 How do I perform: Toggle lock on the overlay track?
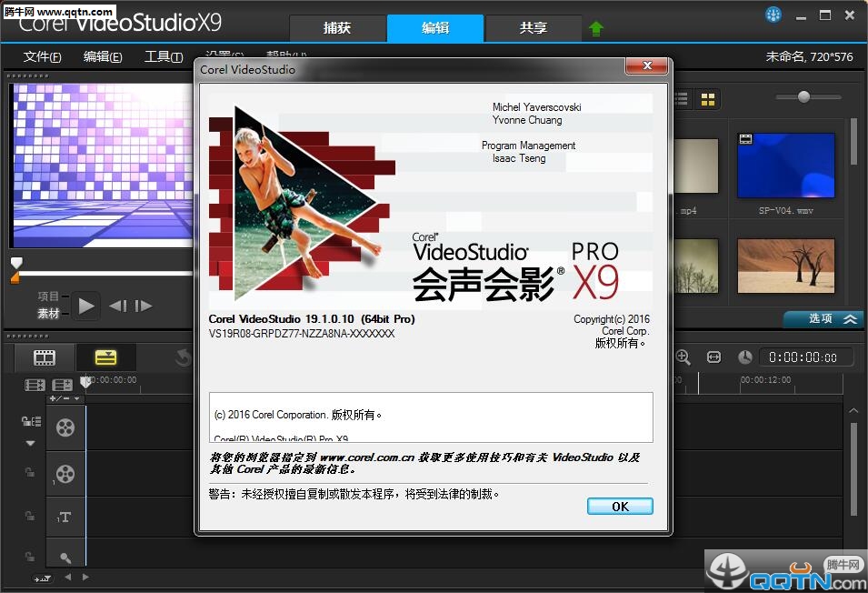tap(30, 472)
